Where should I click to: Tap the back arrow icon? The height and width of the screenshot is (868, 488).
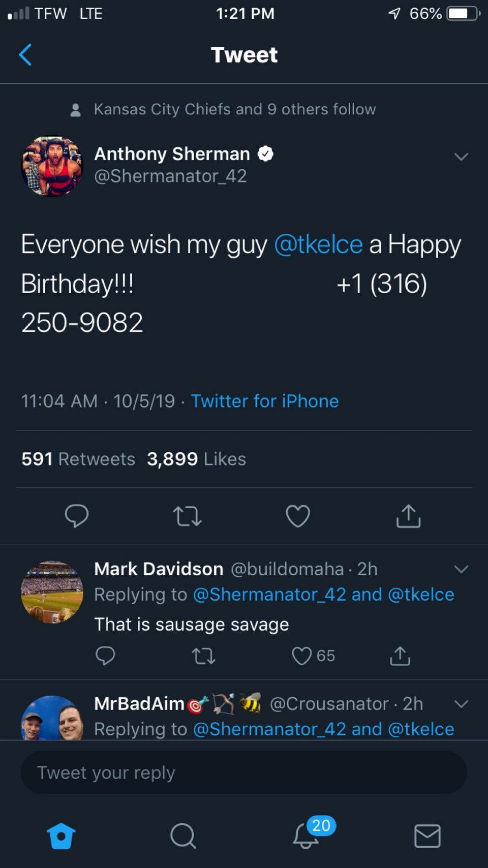[x=25, y=55]
